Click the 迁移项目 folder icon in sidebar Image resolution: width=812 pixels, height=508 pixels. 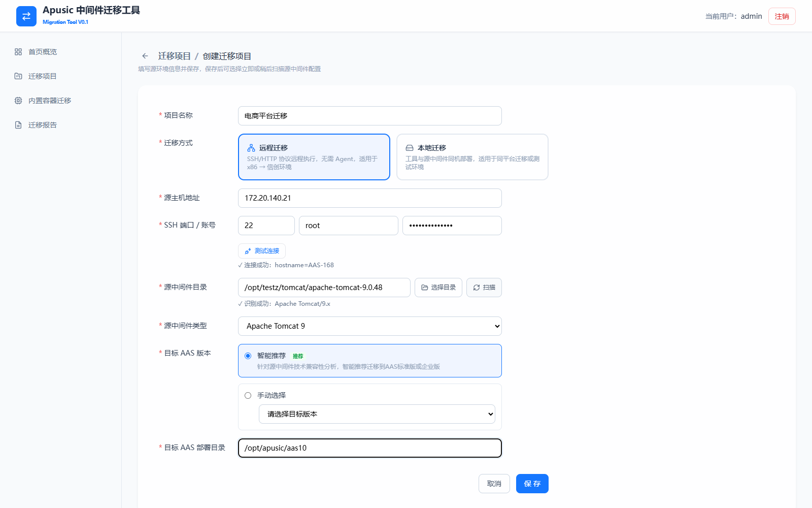[x=18, y=76]
